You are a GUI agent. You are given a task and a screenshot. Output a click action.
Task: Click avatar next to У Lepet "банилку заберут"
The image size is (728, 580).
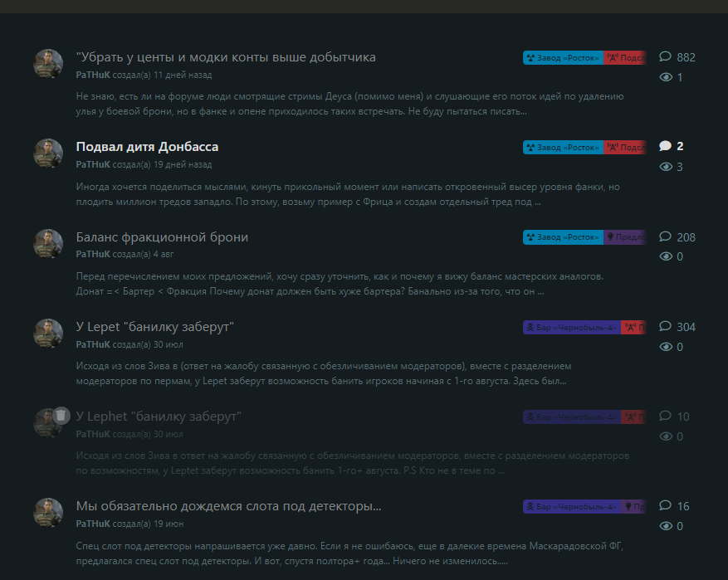point(47,333)
